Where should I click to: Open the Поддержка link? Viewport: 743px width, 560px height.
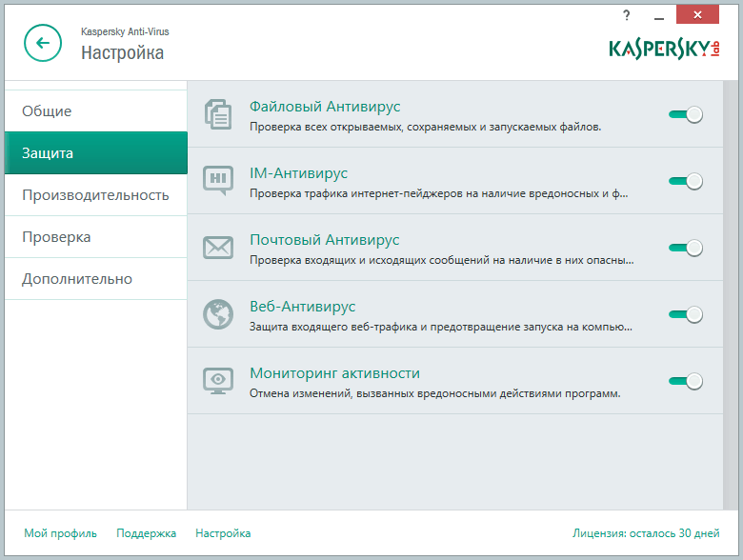(146, 533)
